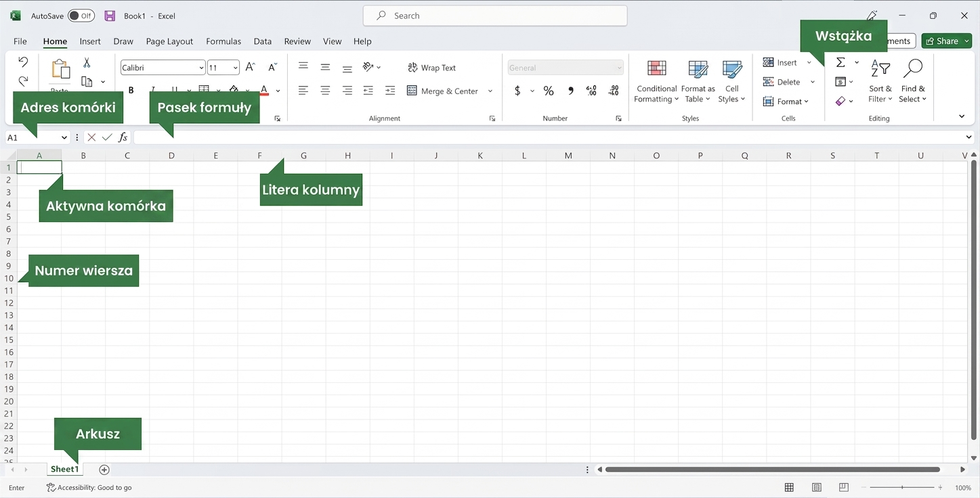
Task: Switch to Page Layout view in status bar
Action: coord(817,487)
